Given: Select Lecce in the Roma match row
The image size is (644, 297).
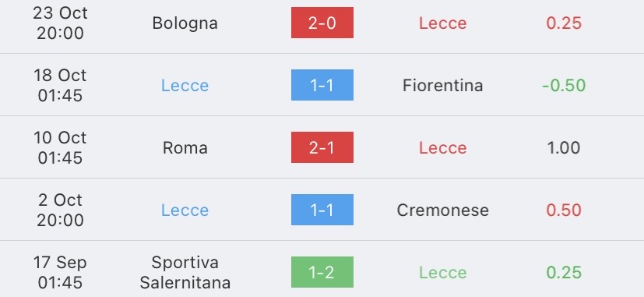Looking at the screenshot, I should point(443,147).
